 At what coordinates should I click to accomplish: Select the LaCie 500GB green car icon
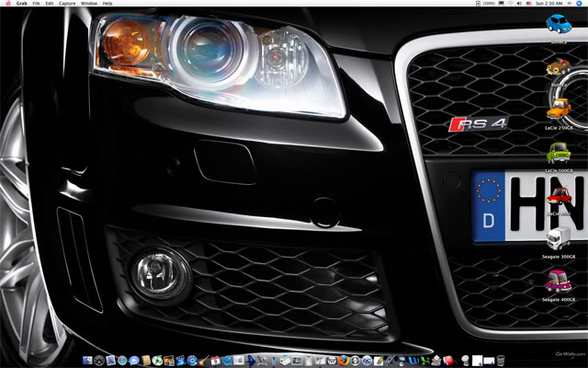(559, 154)
